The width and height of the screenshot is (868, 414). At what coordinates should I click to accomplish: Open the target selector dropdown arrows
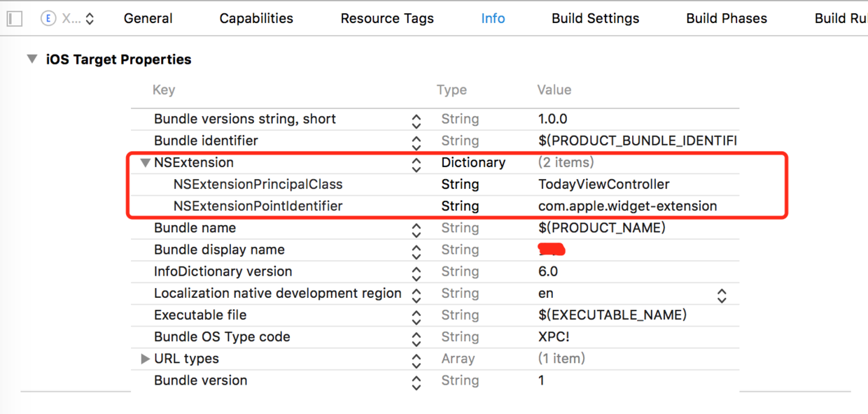point(90,19)
